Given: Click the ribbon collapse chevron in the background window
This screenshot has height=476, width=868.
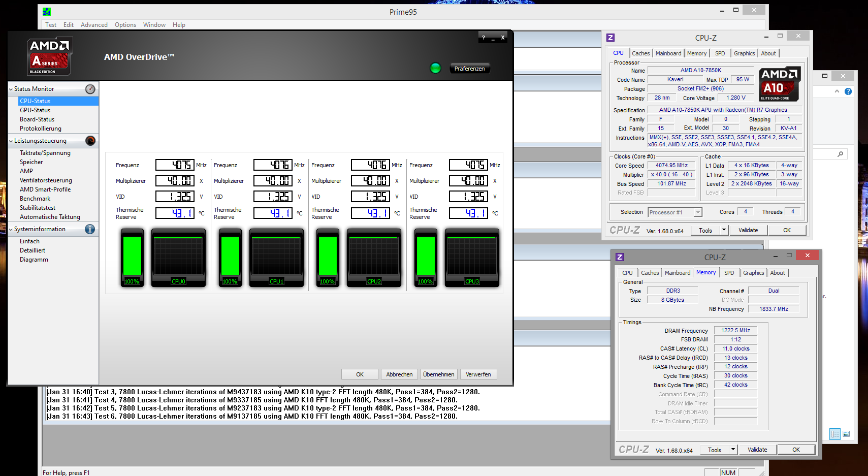Looking at the screenshot, I should pyautogui.click(x=837, y=91).
